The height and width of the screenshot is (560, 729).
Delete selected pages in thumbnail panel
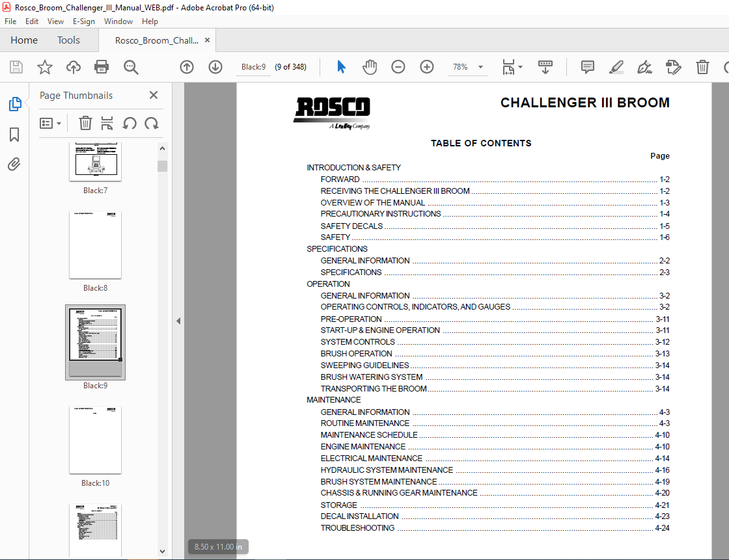[85, 123]
